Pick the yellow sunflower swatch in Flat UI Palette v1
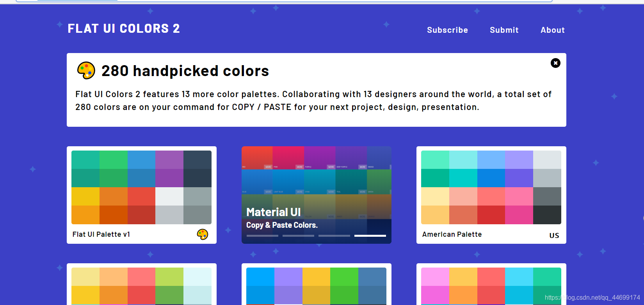Screen dimensions: 644x305 point(85,196)
